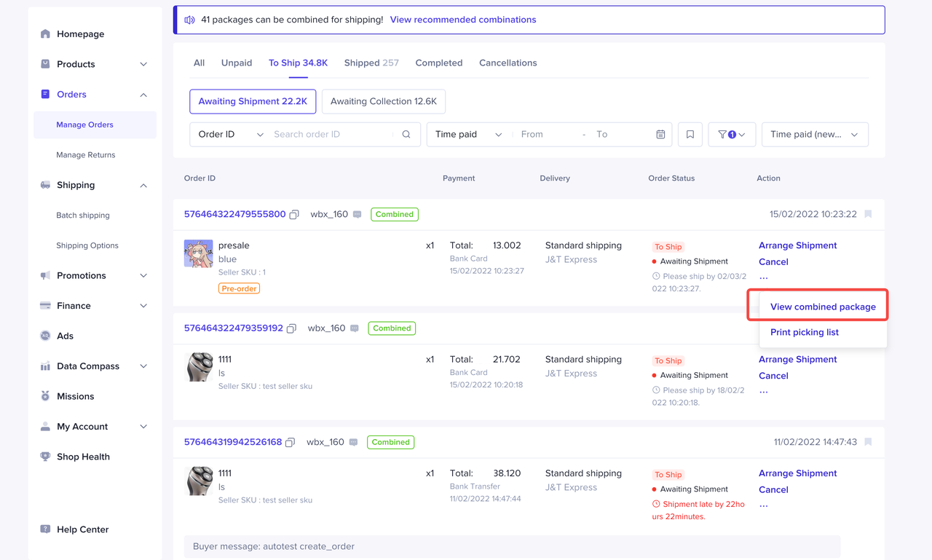Click the presale product thumbnail image
This screenshot has width=932, height=560.
point(199,253)
